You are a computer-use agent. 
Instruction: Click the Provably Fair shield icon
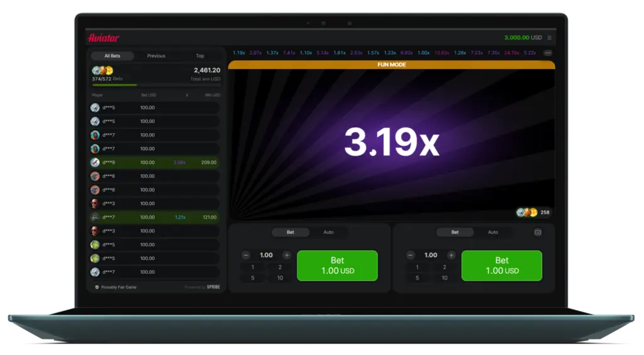coord(97,287)
